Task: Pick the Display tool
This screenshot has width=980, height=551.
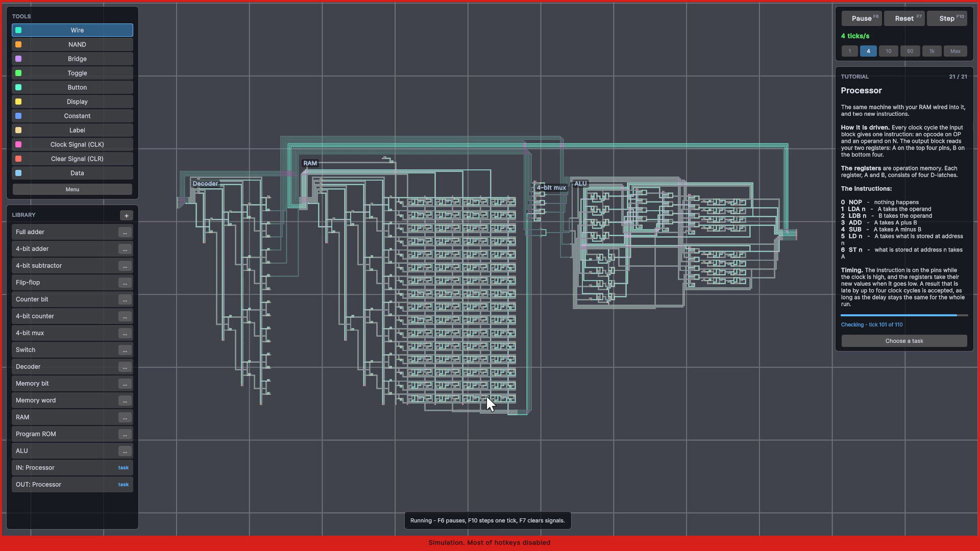Action: click(x=72, y=102)
